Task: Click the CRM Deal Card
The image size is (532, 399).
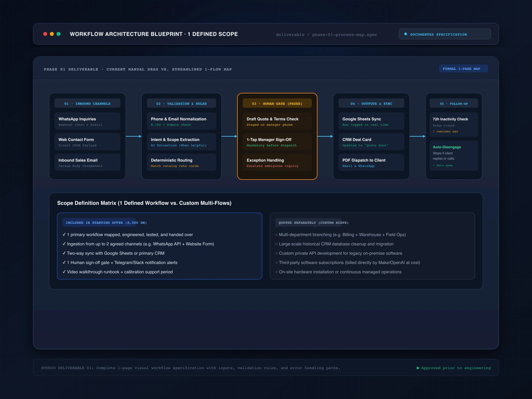Action: (371, 142)
